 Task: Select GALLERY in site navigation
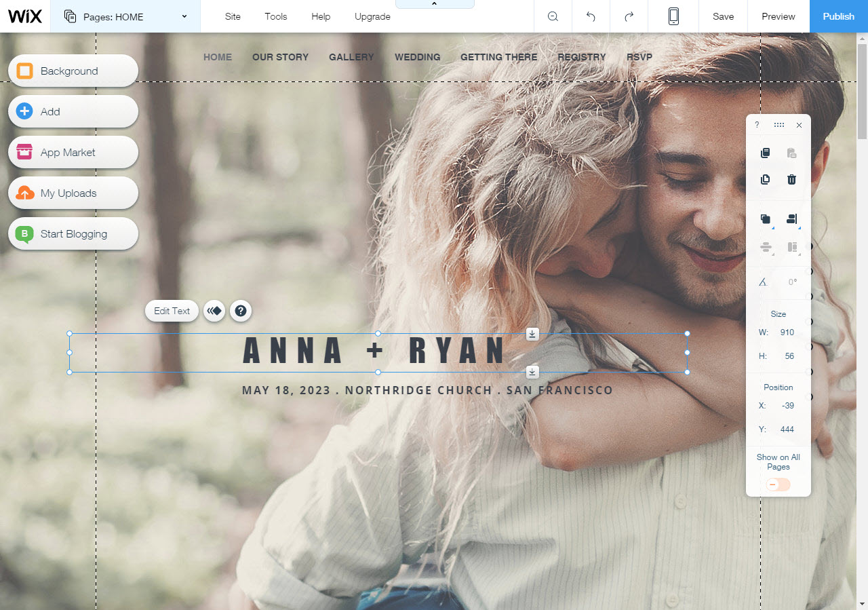point(351,57)
